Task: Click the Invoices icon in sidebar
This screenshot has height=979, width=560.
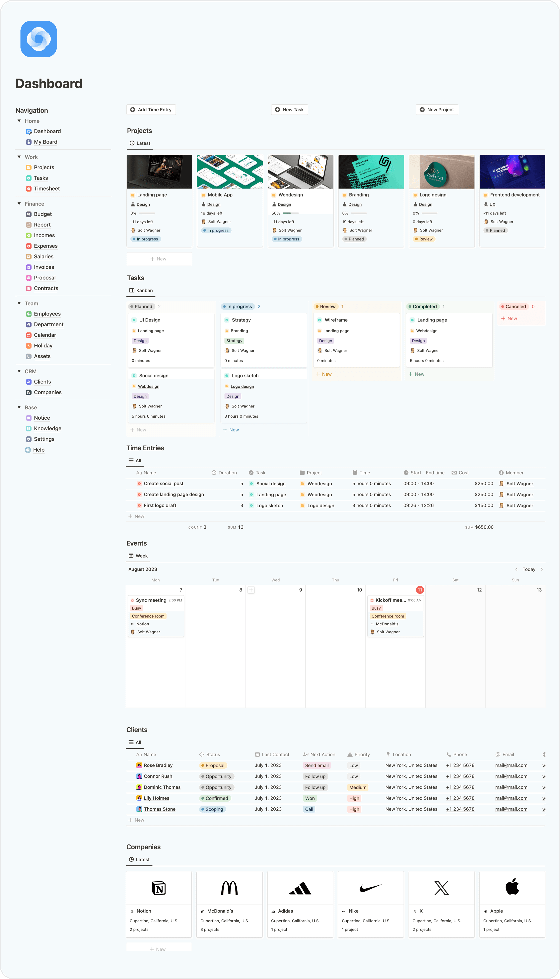Action: pyautogui.click(x=29, y=267)
